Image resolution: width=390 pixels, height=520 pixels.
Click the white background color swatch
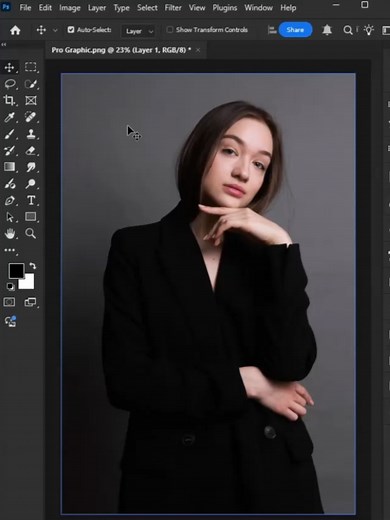point(29,283)
